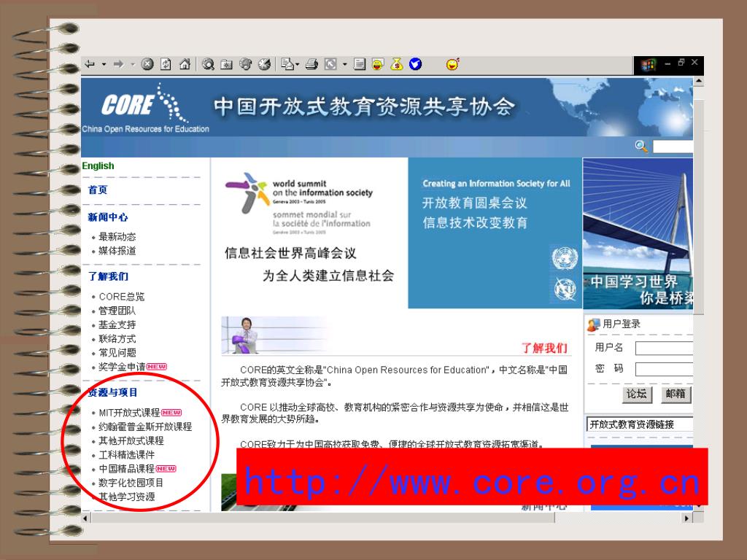Open the Search toolbar icon
This screenshot has height=560, width=747.
tap(208, 64)
